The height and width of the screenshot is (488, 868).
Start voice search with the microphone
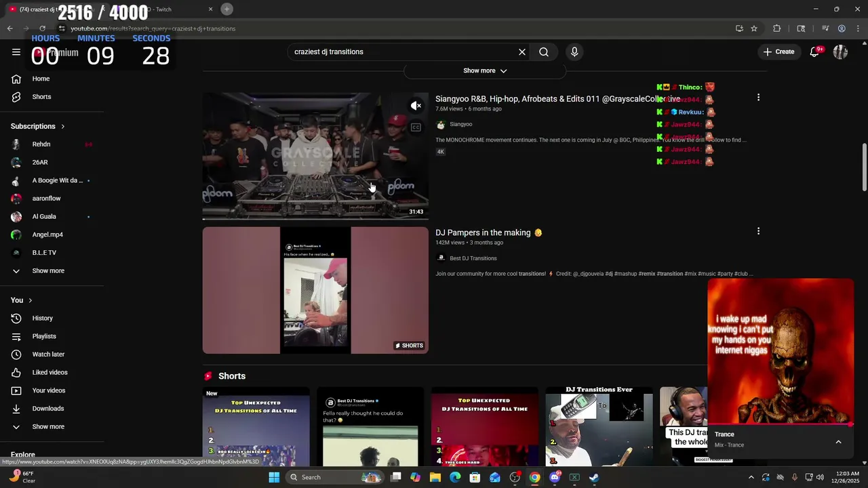[x=574, y=52]
